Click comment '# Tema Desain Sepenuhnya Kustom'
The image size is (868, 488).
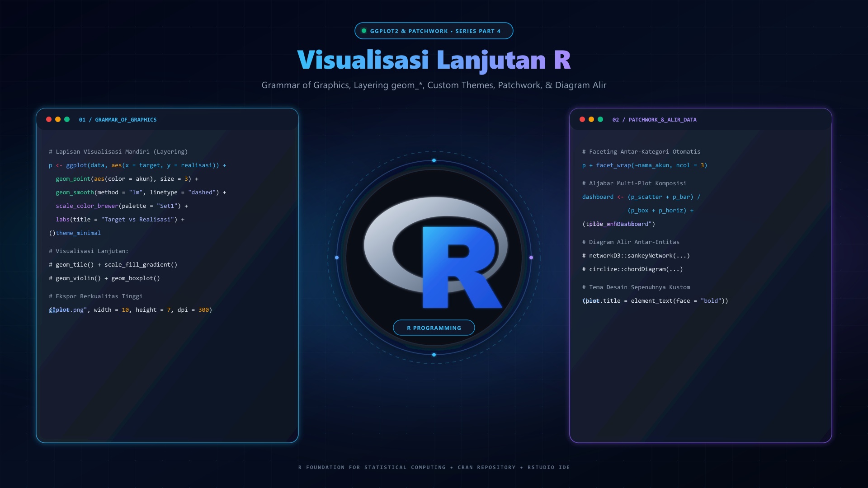636,287
